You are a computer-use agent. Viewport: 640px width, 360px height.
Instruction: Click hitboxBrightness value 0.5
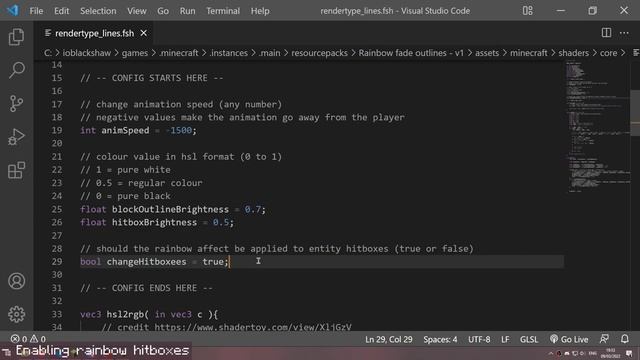coord(221,222)
